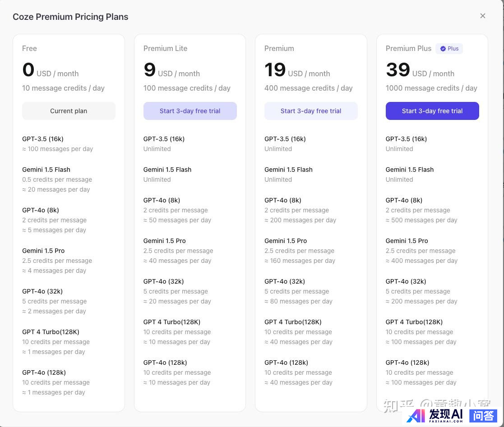Click the Plus badge beside Premium Plus
504x427 pixels.
[449, 49]
